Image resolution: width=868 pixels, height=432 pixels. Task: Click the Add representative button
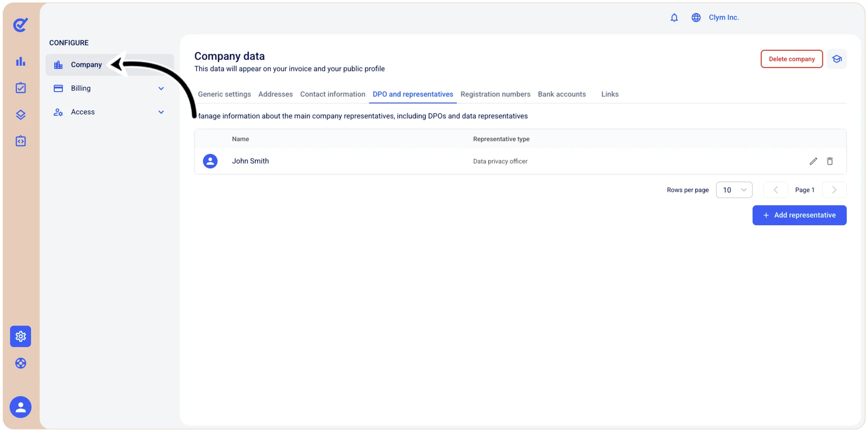799,215
